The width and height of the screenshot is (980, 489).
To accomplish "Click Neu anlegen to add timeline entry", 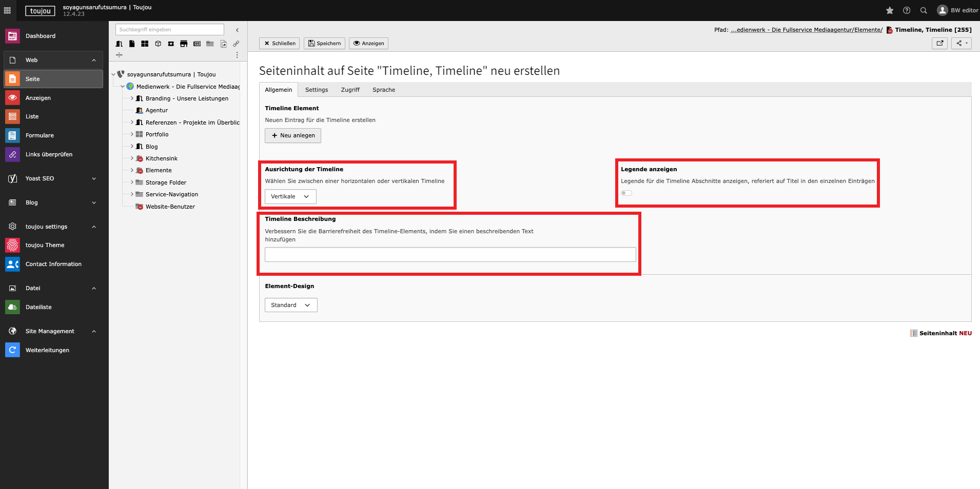I will 293,135.
